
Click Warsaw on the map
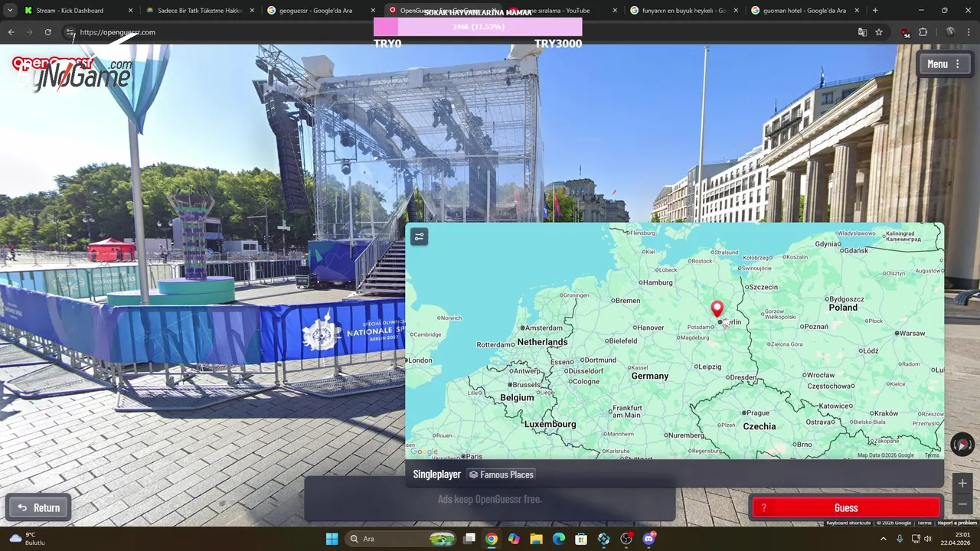(911, 334)
